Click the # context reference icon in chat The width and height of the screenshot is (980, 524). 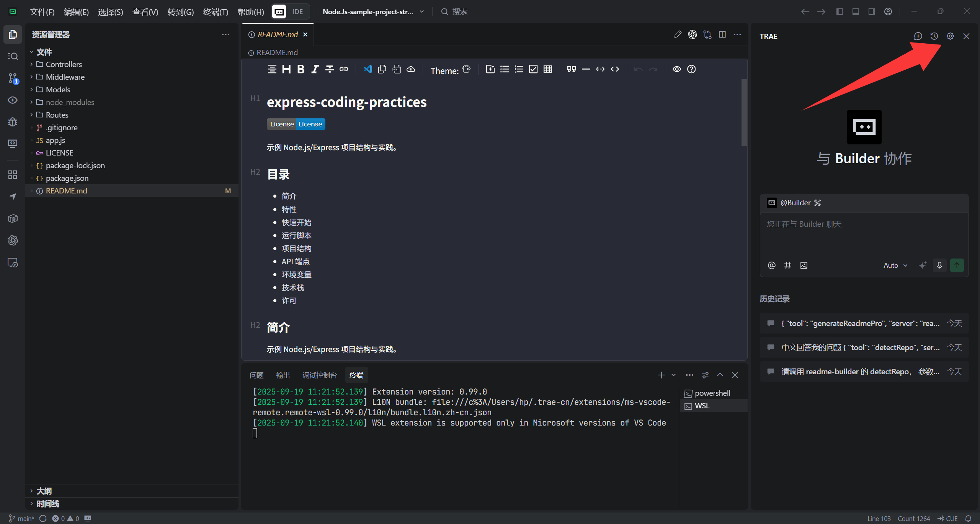tap(787, 265)
